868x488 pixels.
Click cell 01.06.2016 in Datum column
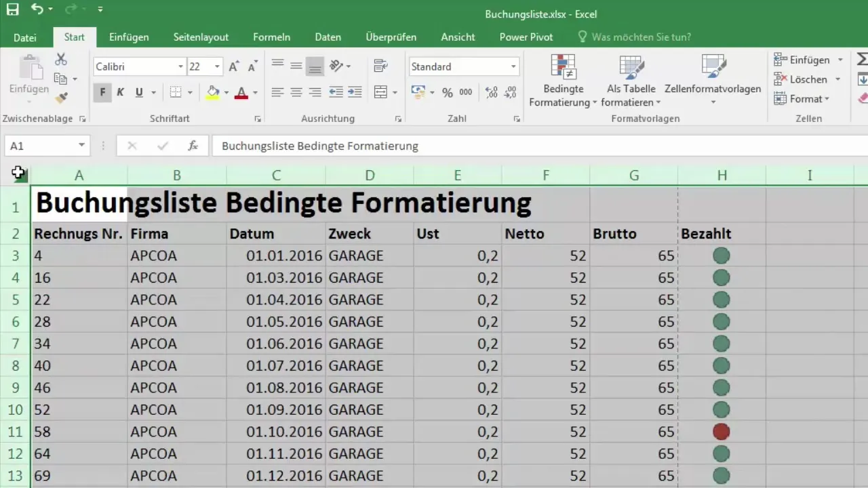coord(276,344)
